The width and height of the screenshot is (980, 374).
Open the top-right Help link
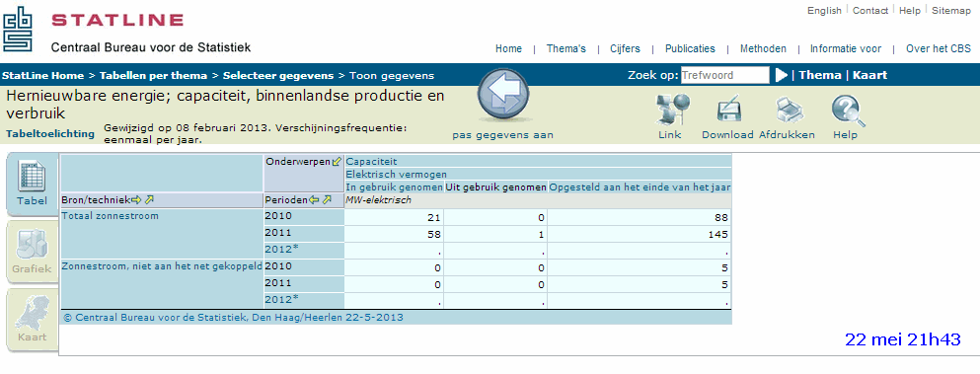[909, 11]
